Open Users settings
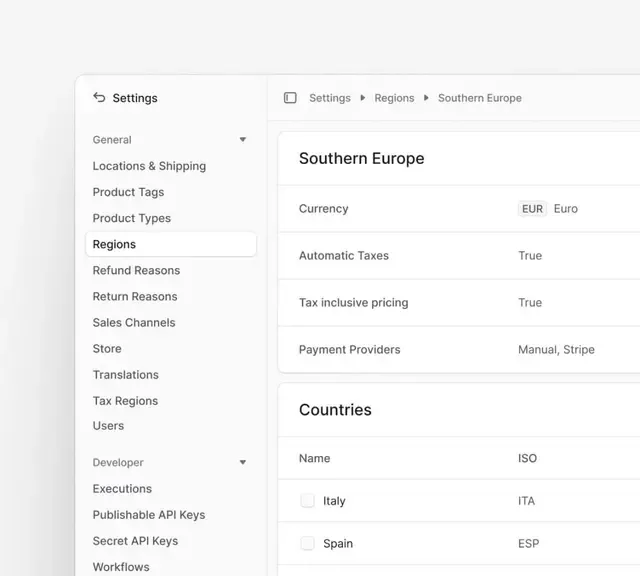This screenshot has width=640, height=576. click(108, 426)
